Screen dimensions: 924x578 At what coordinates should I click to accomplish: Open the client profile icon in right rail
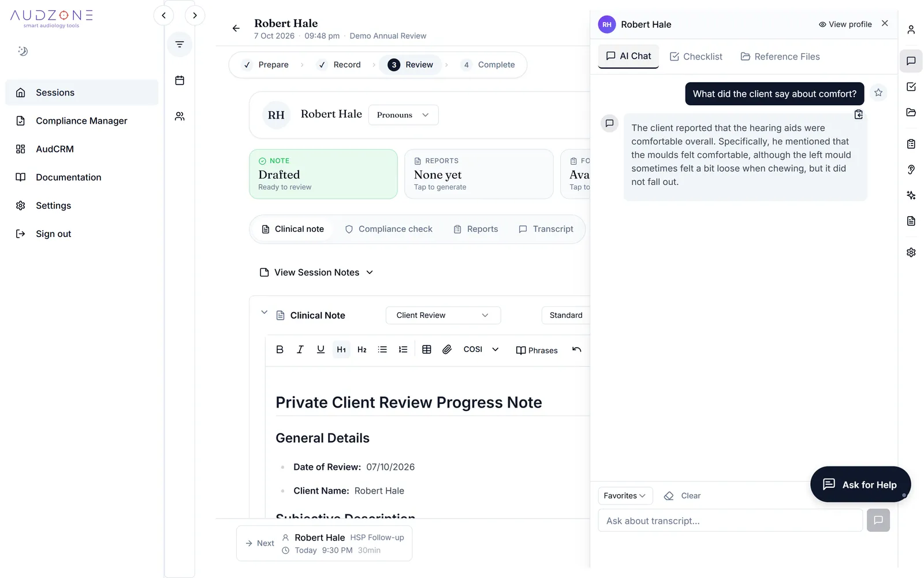[911, 29]
